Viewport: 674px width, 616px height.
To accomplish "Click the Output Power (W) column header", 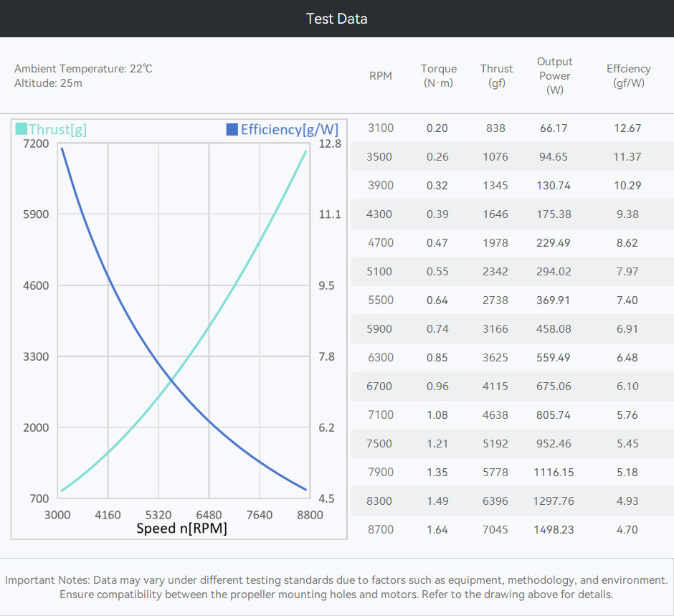I will [x=554, y=76].
